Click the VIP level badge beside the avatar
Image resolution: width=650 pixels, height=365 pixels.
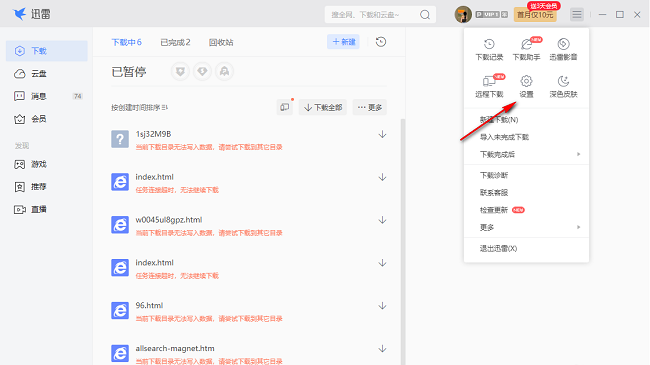(492, 15)
